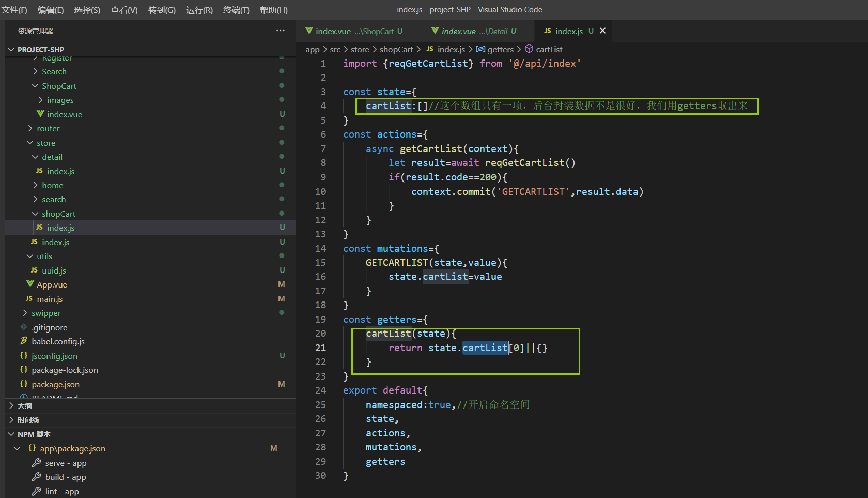Screen dimensions: 868x498
Task: Click reqGetCartList in import line
Action: pos(428,64)
